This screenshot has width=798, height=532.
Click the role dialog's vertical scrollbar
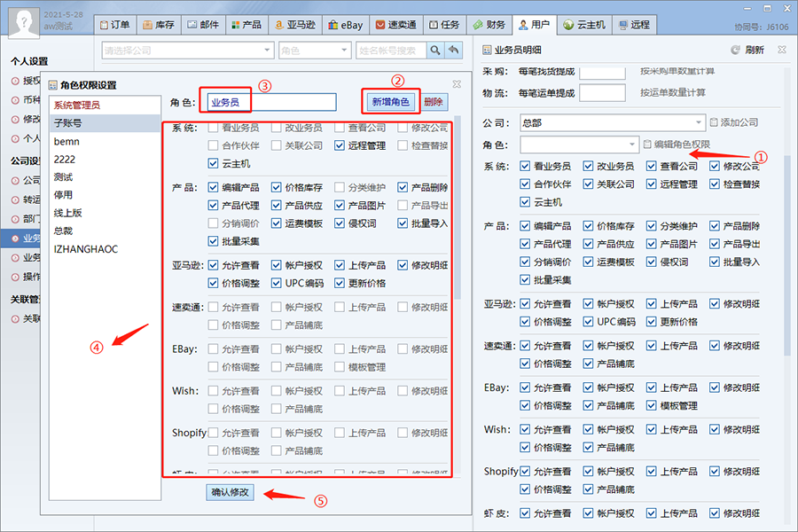pyautogui.click(x=457, y=207)
